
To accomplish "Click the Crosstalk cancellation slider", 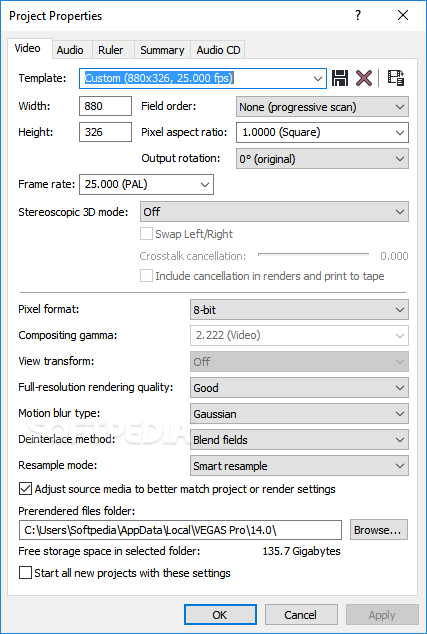I will click(314, 255).
